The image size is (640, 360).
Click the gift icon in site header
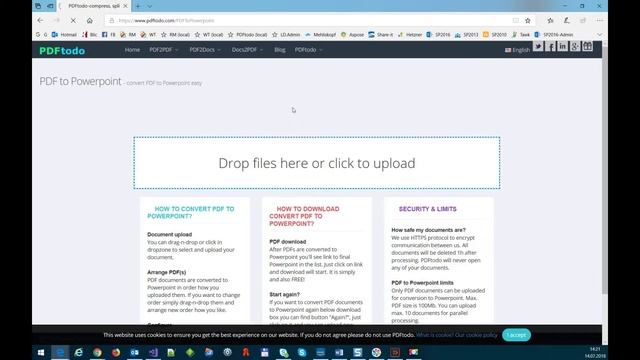[x=587, y=46]
